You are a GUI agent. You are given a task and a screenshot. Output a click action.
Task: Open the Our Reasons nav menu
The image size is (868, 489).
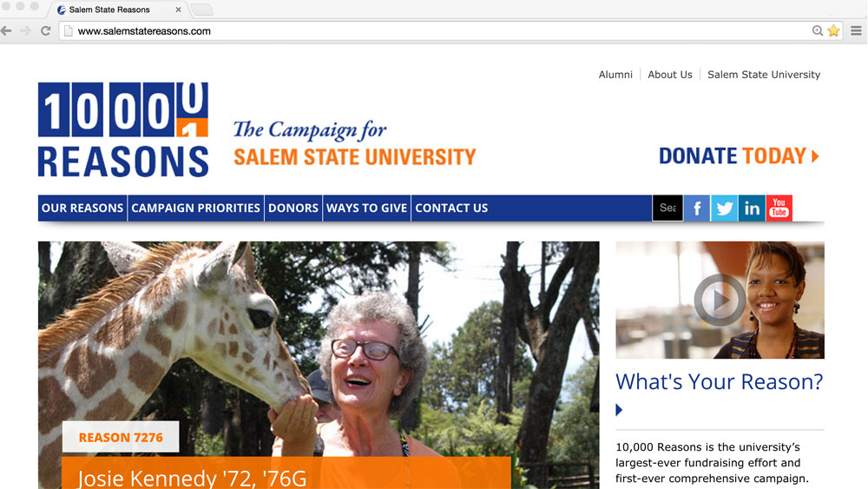click(x=82, y=208)
